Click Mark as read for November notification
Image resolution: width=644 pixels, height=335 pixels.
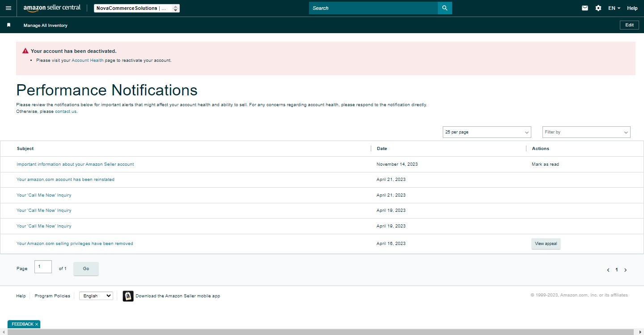(x=545, y=164)
